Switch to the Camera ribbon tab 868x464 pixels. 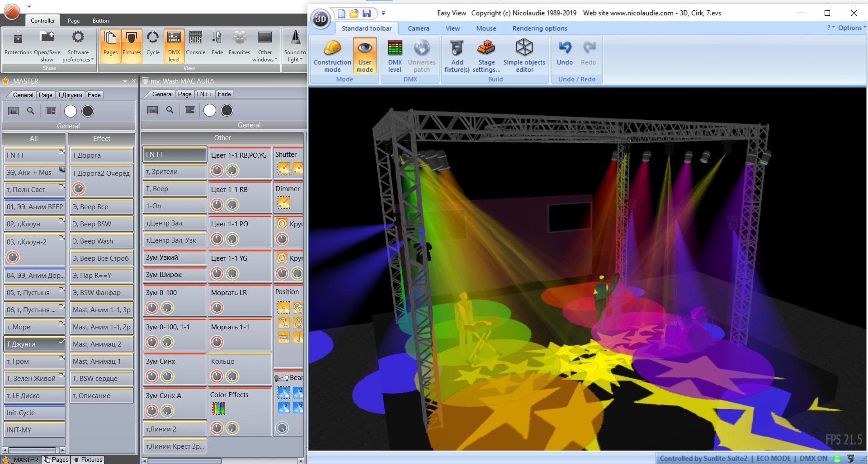click(x=418, y=28)
